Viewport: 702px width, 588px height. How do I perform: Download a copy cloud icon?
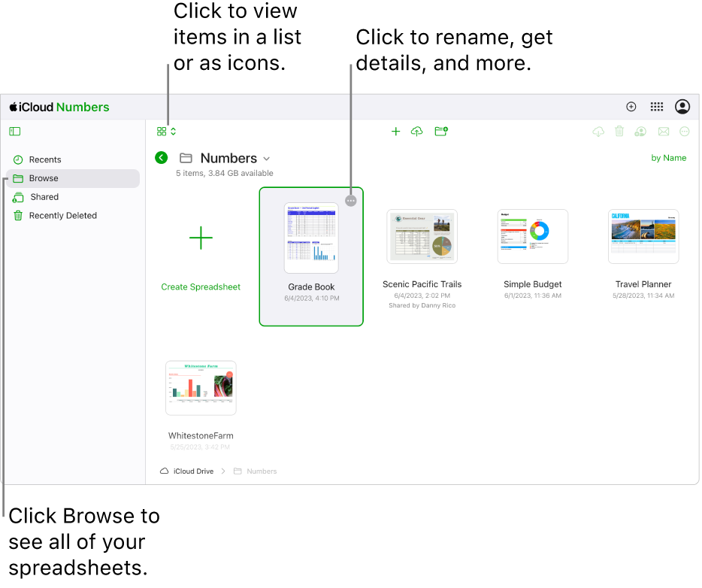coord(598,132)
